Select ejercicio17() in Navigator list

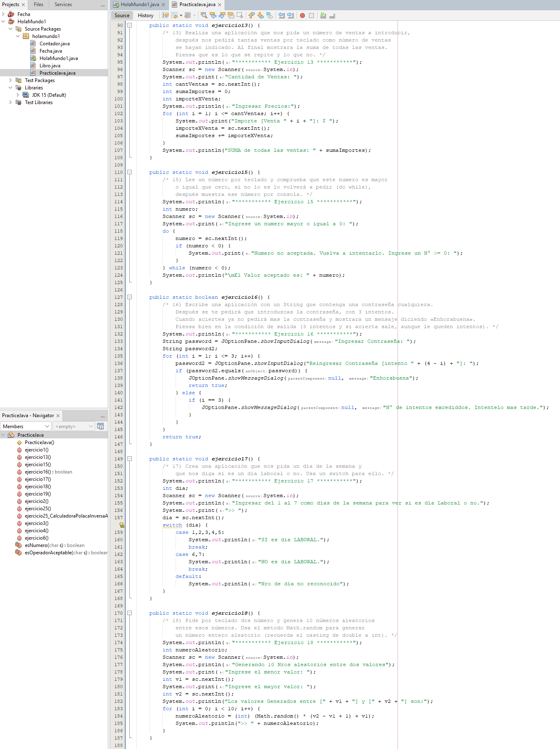pyautogui.click(x=38, y=479)
